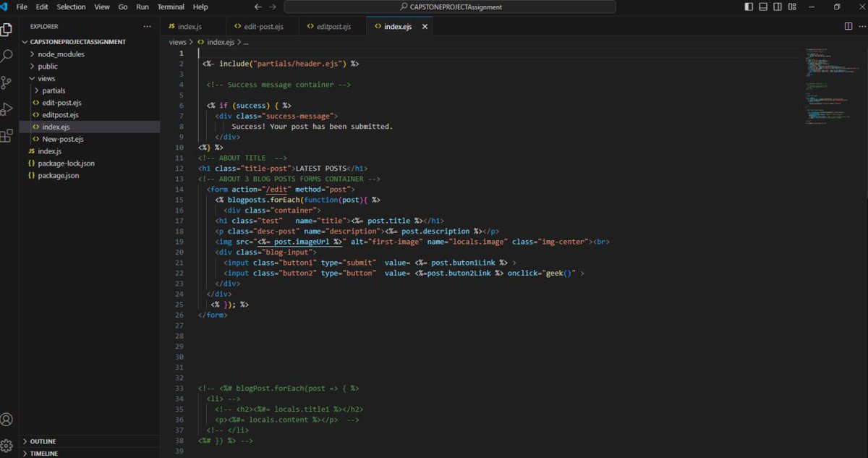Open the Run and Debug view
The width and height of the screenshot is (868, 458).
pyautogui.click(x=7, y=109)
